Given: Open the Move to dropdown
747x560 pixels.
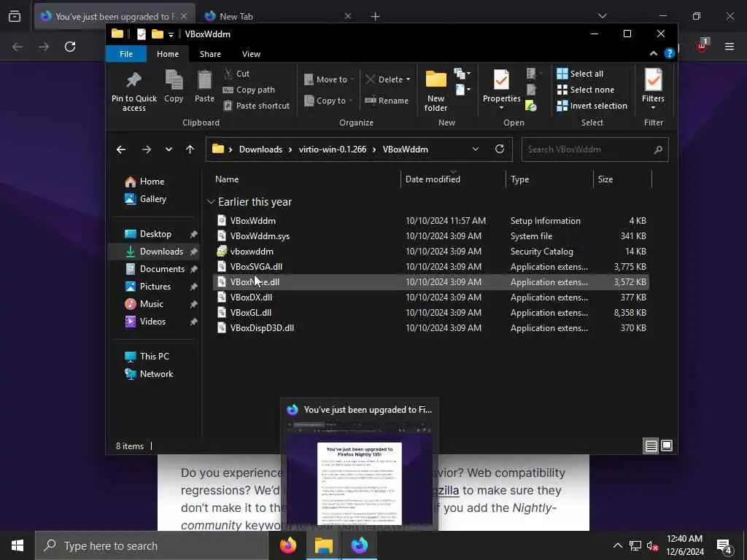Looking at the screenshot, I should click(x=329, y=79).
